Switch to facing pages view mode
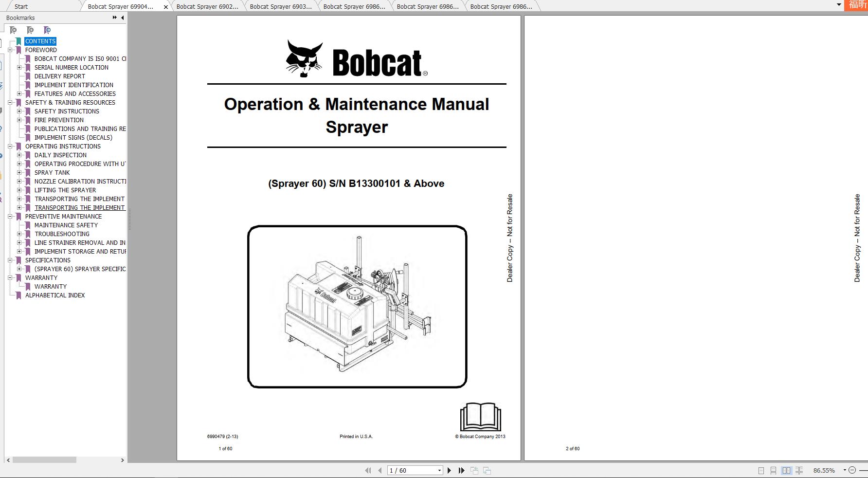868x478 pixels. point(787,470)
